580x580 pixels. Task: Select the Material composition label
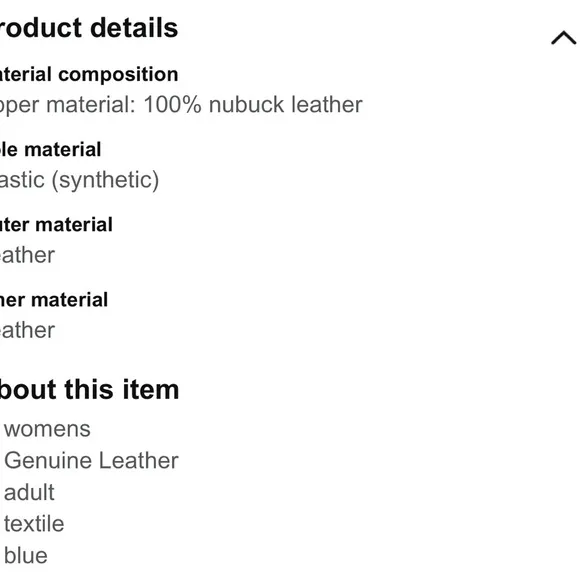tap(89, 74)
